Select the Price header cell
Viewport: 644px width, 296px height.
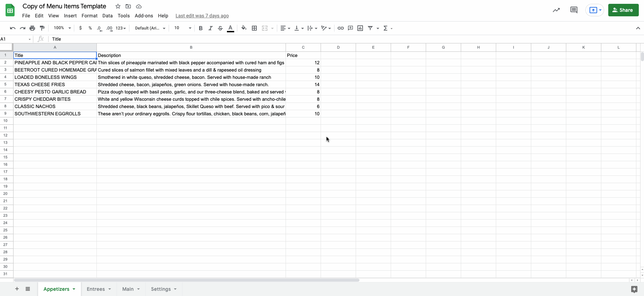pos(303,55)
